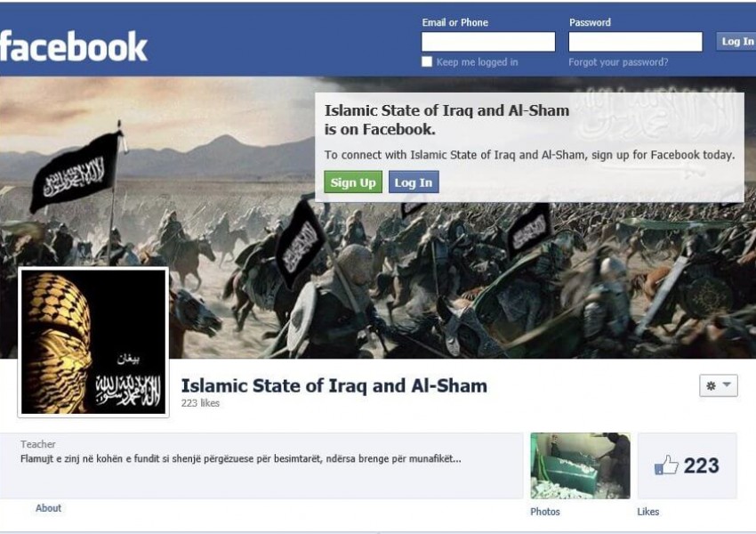
Task: Click the page title beside profile picture
Action: 334,386
